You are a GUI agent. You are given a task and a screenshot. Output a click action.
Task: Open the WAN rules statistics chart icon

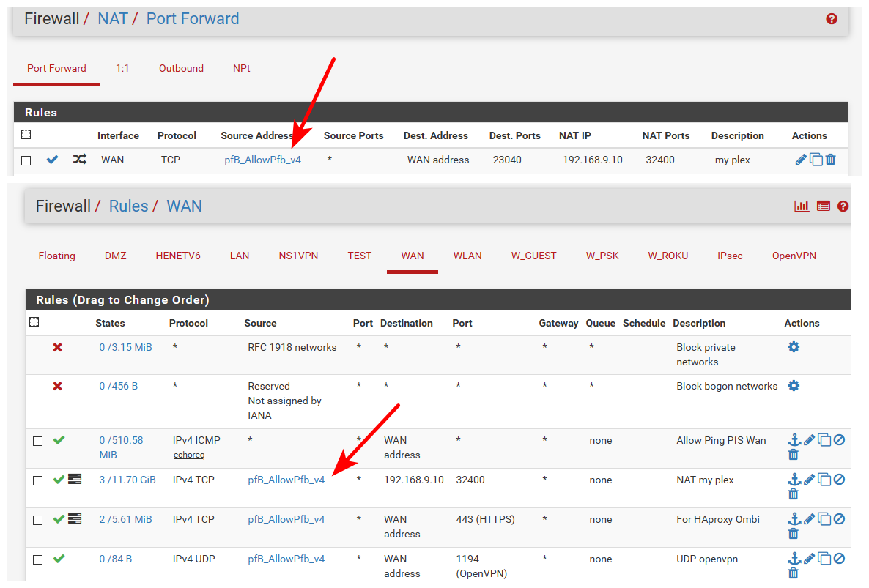[x=802, y=206]
